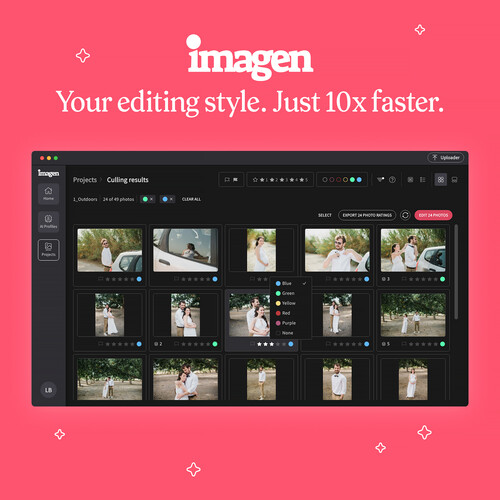Toggle the green color label filter

click(352, 180)
